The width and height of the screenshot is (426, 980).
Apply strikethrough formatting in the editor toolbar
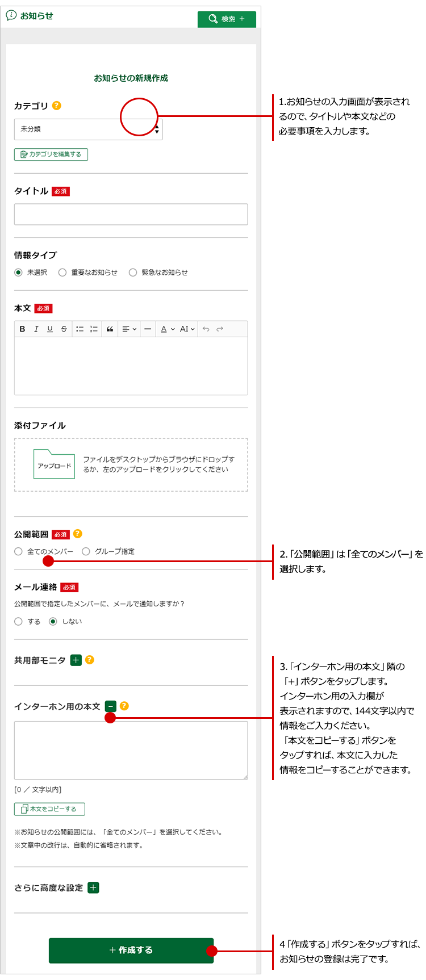[64, 329]
